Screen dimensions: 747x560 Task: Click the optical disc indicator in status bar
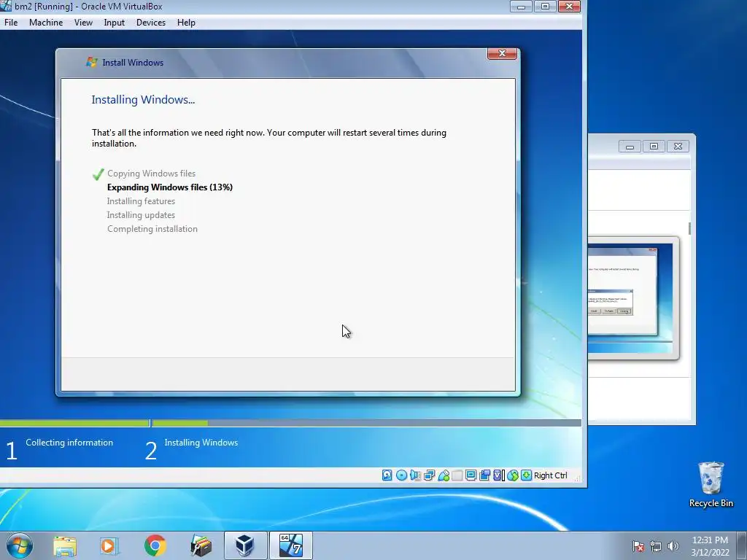pyautogui.click(x=401, y=475)
